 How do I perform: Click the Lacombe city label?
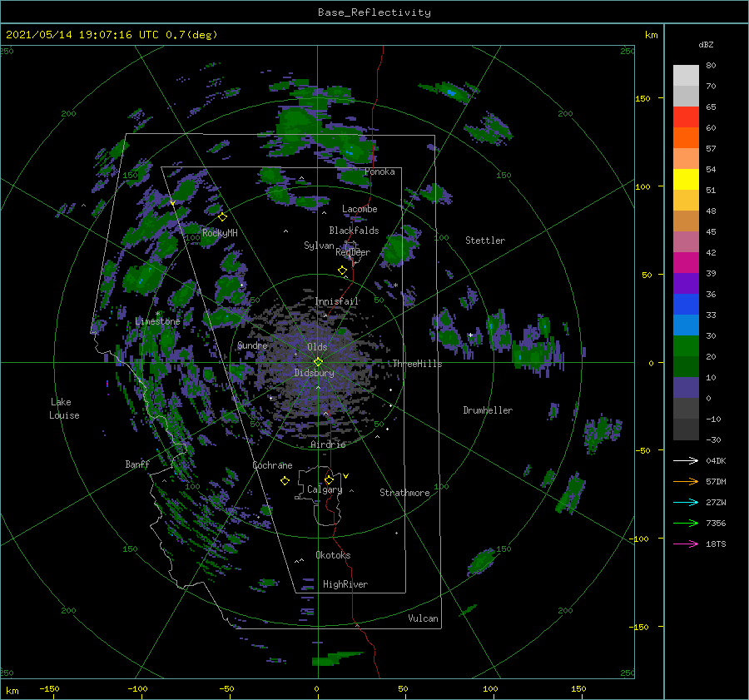click(360, 209)
